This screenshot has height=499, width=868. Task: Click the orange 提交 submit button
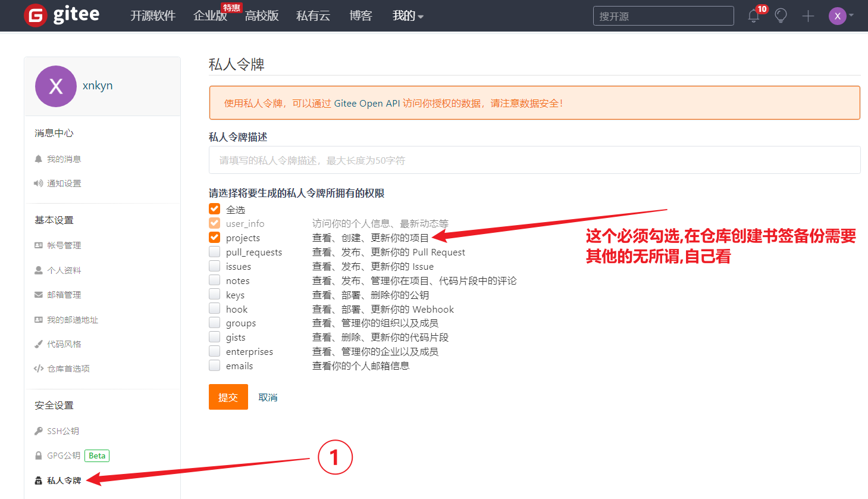pos(228,397)
